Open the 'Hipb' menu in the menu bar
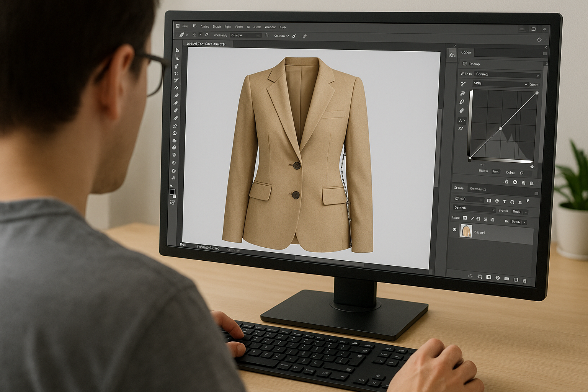The height and width of the screenshot is (392, 588). point(283,27)
